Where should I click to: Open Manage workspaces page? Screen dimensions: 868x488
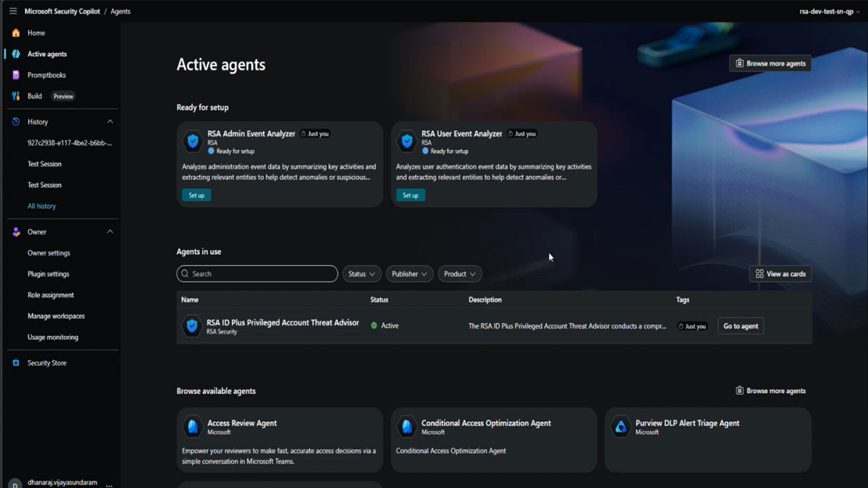tap(56, 316)
